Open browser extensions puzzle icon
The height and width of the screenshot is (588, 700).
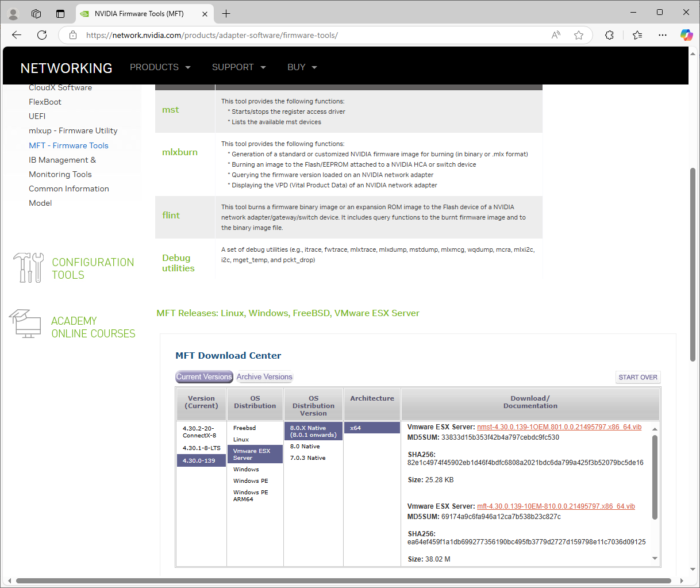609,35
